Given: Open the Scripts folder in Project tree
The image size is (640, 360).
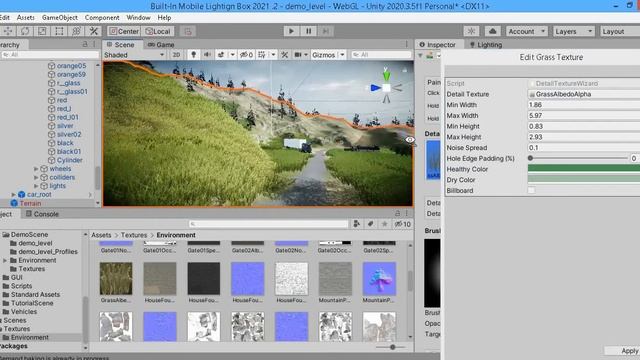Looking at the screenshot, I should click(21, 286).
